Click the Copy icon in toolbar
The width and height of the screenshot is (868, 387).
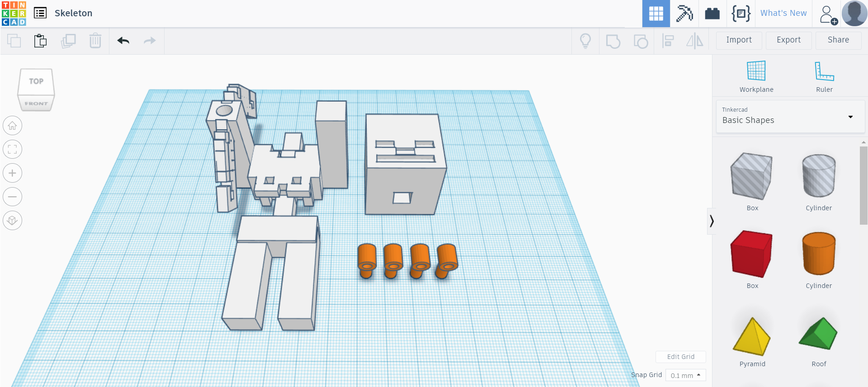point(14,41)
